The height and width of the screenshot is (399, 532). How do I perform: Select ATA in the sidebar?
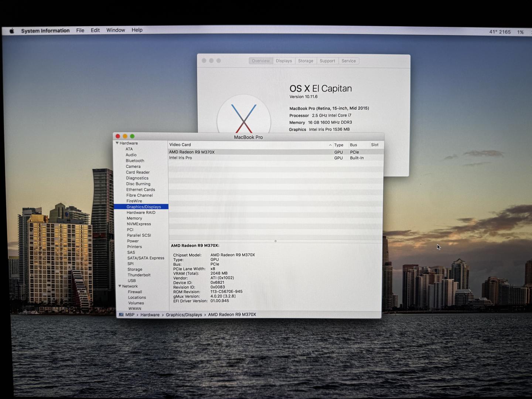129,149
